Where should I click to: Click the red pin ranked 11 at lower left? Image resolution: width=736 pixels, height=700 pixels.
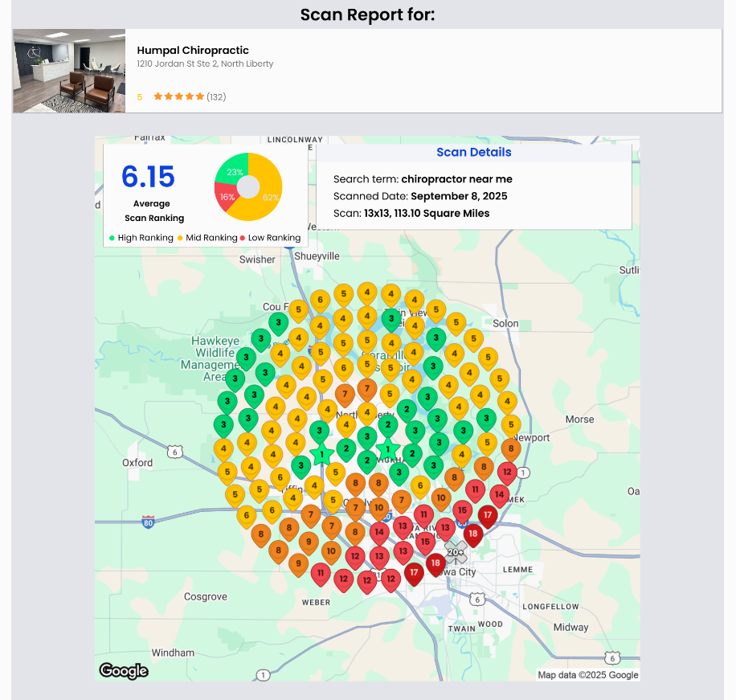coord(320,573)
